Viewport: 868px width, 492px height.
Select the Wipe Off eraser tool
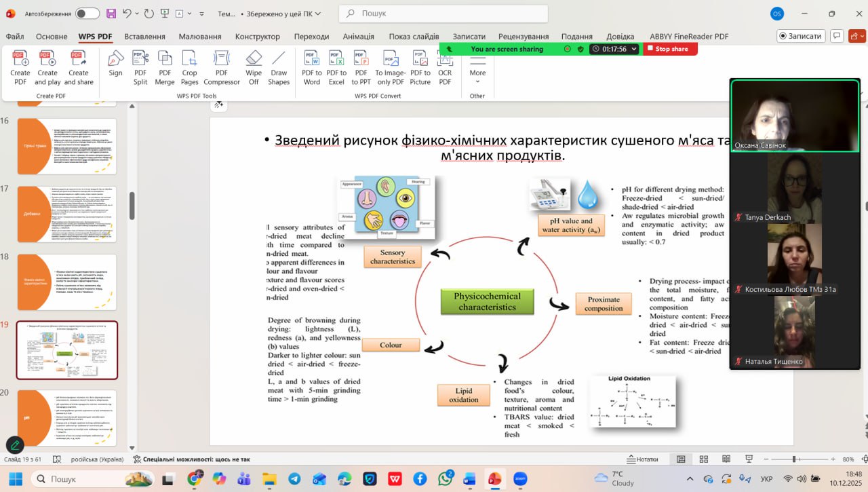[254, 68]
